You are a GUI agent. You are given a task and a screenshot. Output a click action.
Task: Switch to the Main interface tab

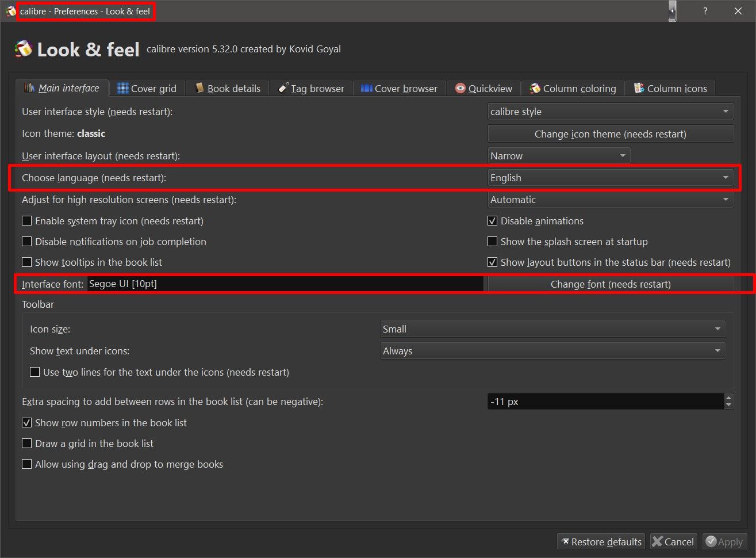pyautogui.click(x=62, y=88)
